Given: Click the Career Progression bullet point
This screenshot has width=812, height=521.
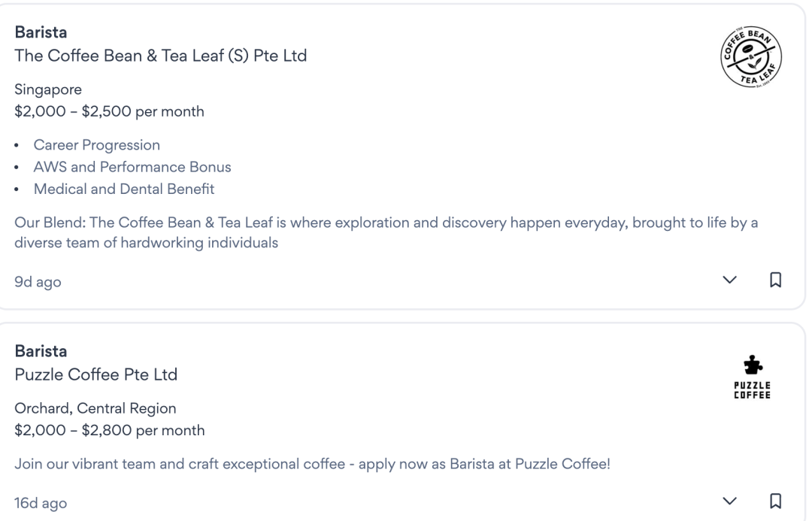Looking at the screenshot, I should click(x=96, y=144).
